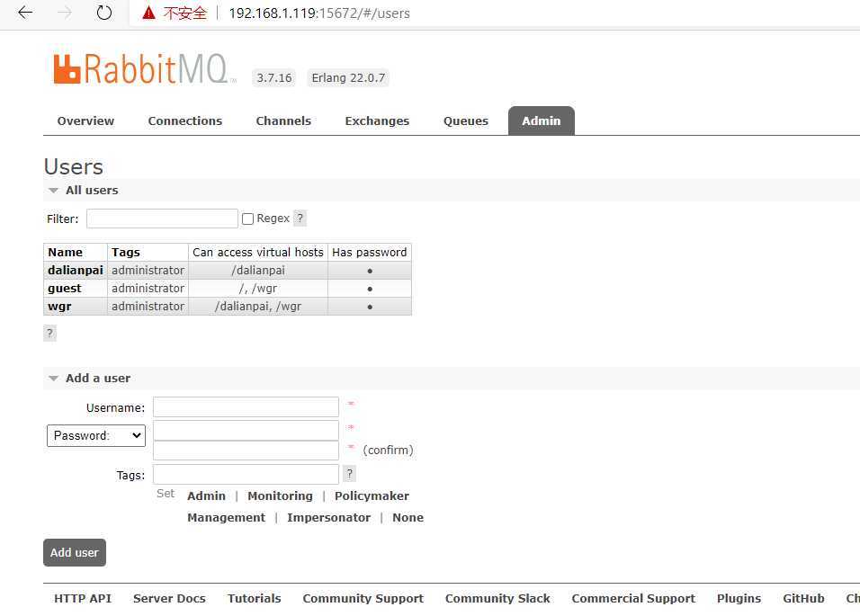Click the Erlang 22.0.7 badge
The height and width of the screenshot is (616, 860).
coord(348,78)
